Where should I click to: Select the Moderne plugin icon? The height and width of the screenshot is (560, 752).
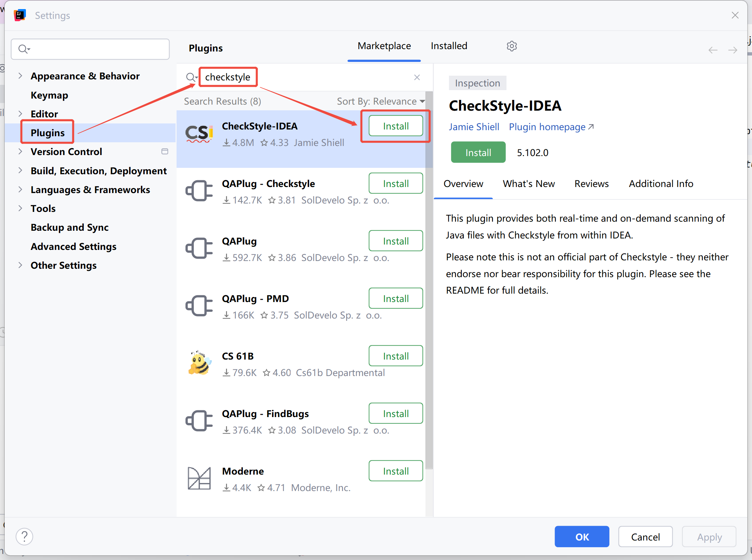[199, 478]
